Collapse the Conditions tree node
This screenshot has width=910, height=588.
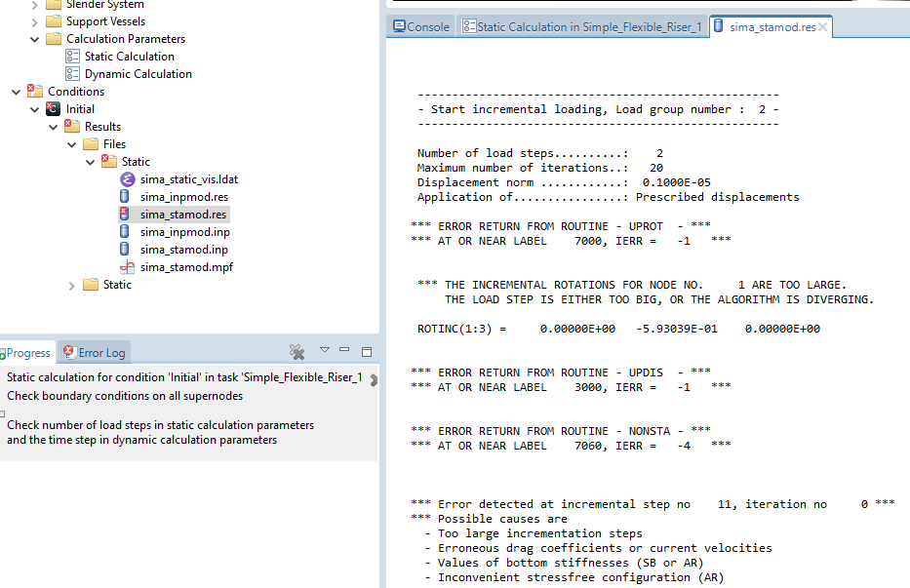17,92
